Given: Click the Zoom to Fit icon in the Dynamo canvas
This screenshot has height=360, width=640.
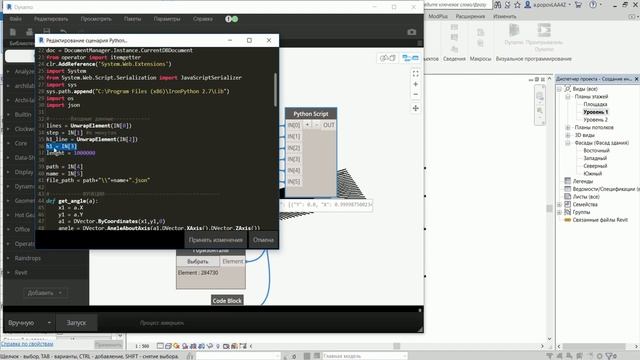Looking at the screenshot, I should point(416,73).
